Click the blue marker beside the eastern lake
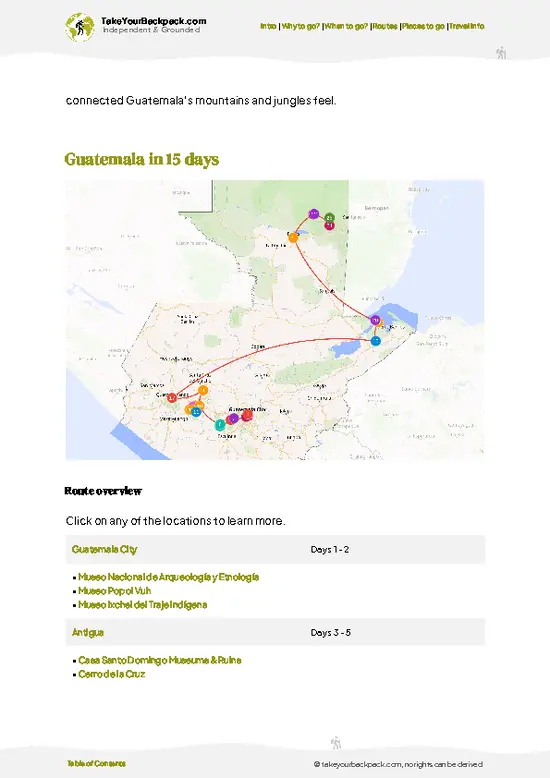This screenshot has width=550, height=778. click(x=376, y=341)
